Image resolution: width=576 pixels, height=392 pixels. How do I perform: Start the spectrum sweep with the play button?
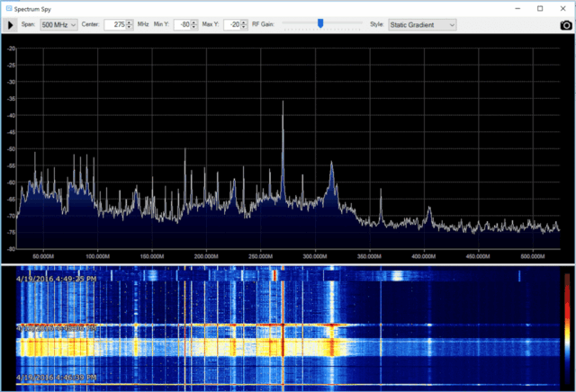coord(11,25)
